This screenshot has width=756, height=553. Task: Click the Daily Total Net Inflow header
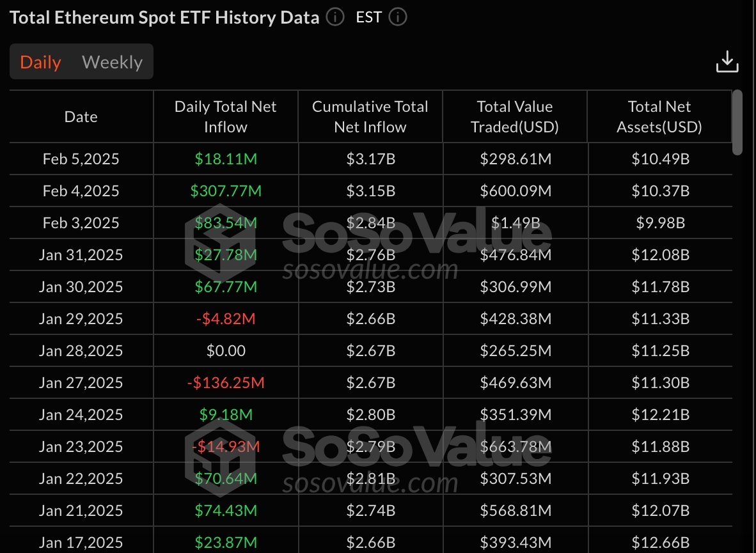coord(226,116)
